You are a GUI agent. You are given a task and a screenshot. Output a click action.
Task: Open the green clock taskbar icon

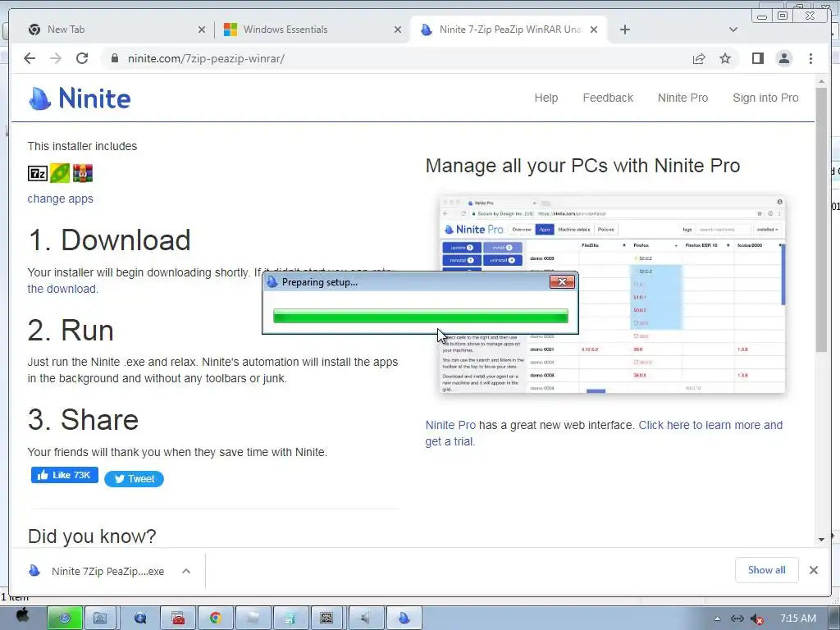tap(64, 619)
